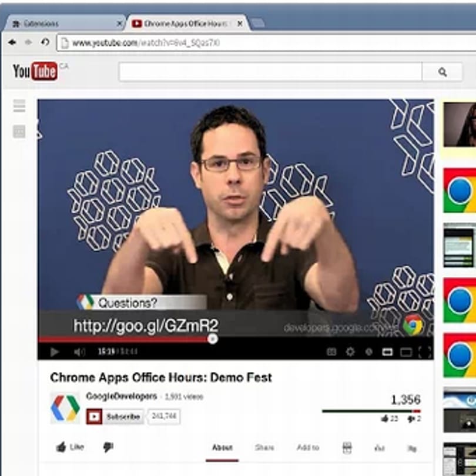The image size is (476, 476).
Task: Open the player settings gear
Action: pos(350,352)
